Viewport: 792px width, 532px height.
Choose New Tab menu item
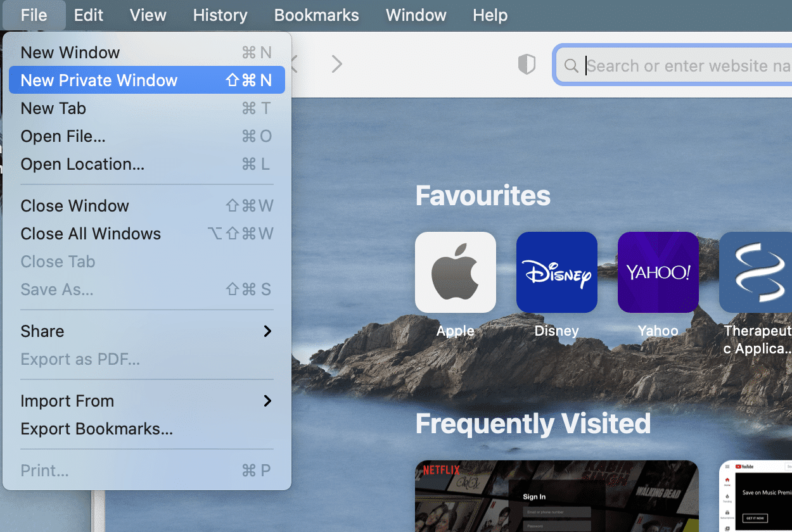tap(147, 108)
